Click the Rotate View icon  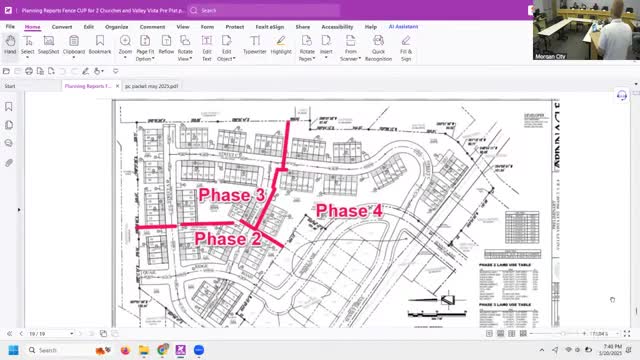(x=185, y=40)
